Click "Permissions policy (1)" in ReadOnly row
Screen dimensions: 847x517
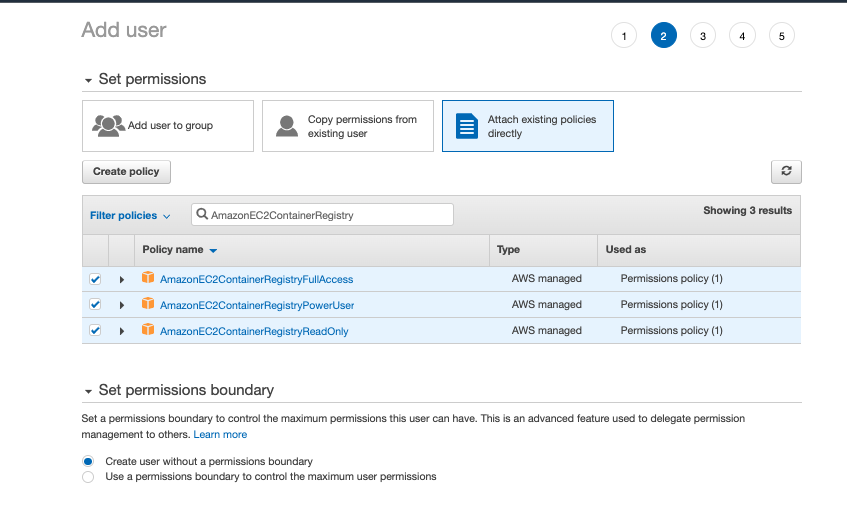(671, 331)
